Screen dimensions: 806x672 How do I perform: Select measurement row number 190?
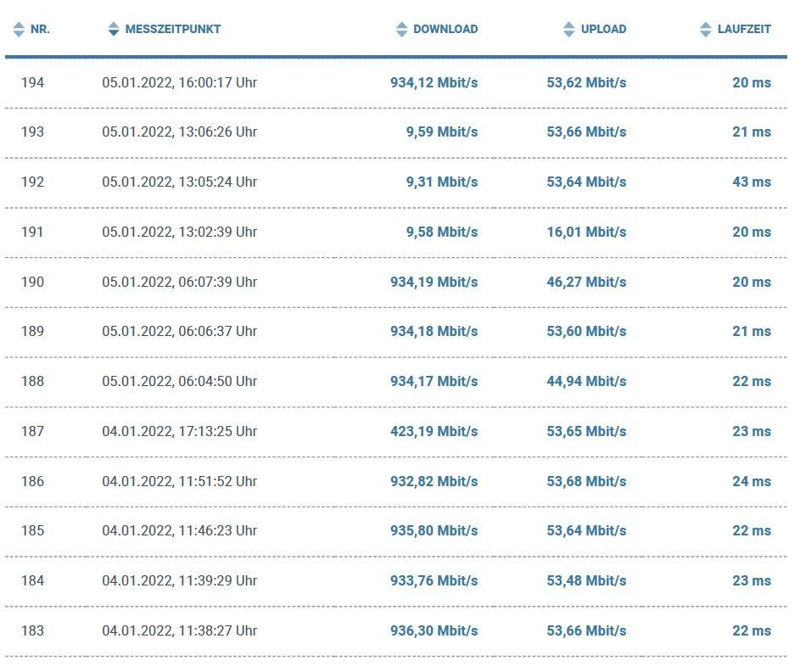coord(33,282)
